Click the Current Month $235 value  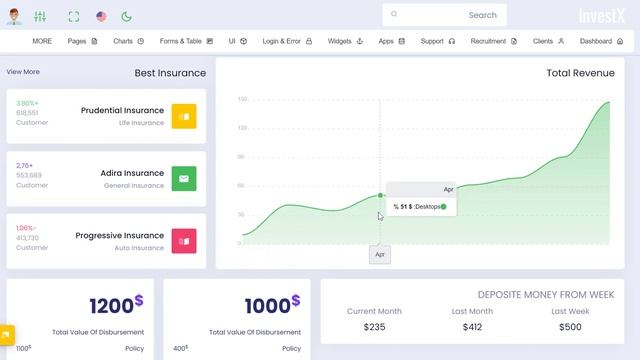pos(374,327)
